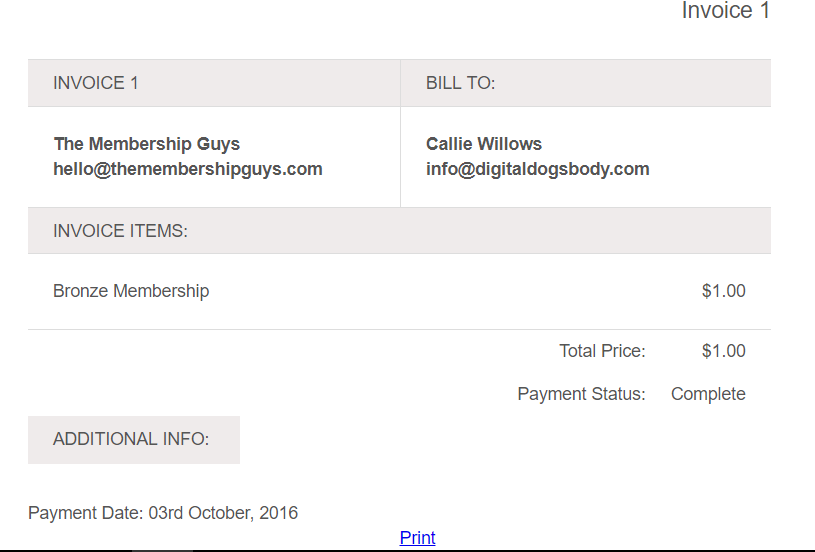815x552 pixels.
Task: Click the Payment Status: label
Action: pyautogui.click(x=581, y=394)
